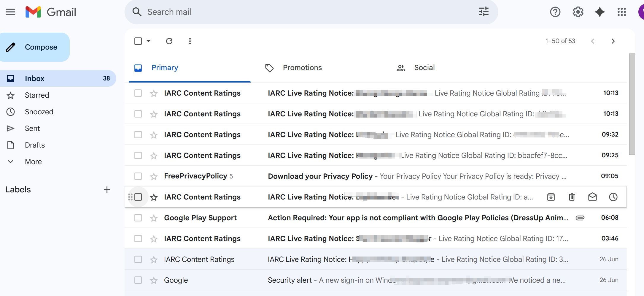Click the Gemini sparkle icon
The height and width of the screenshot is (296, 644).
(600, 12)
